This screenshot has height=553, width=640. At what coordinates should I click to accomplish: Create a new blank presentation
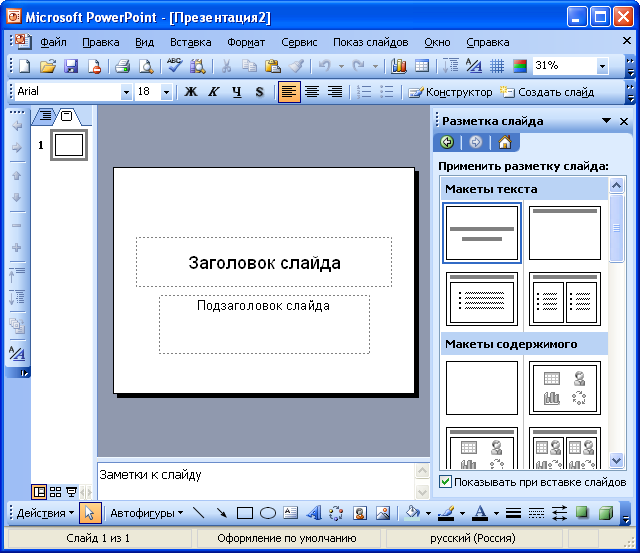[24, 66]
